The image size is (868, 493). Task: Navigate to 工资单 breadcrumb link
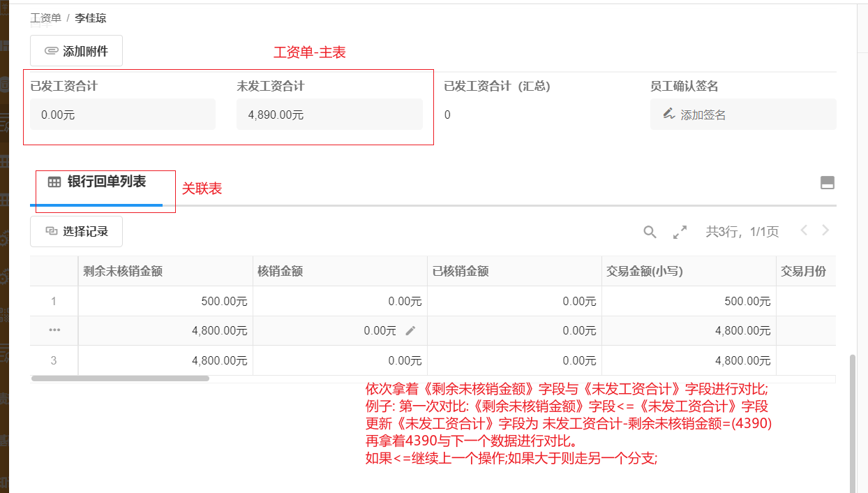pos(45,17)
